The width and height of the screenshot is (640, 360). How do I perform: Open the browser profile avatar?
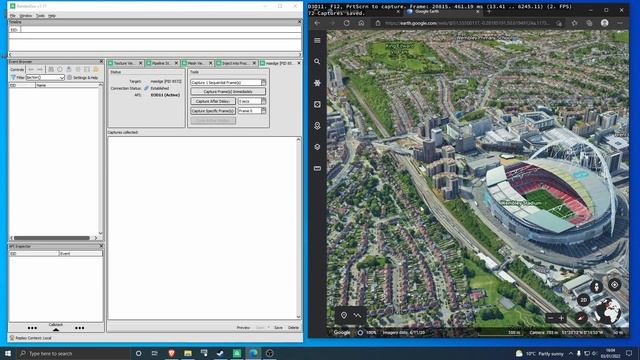(604, 23)
